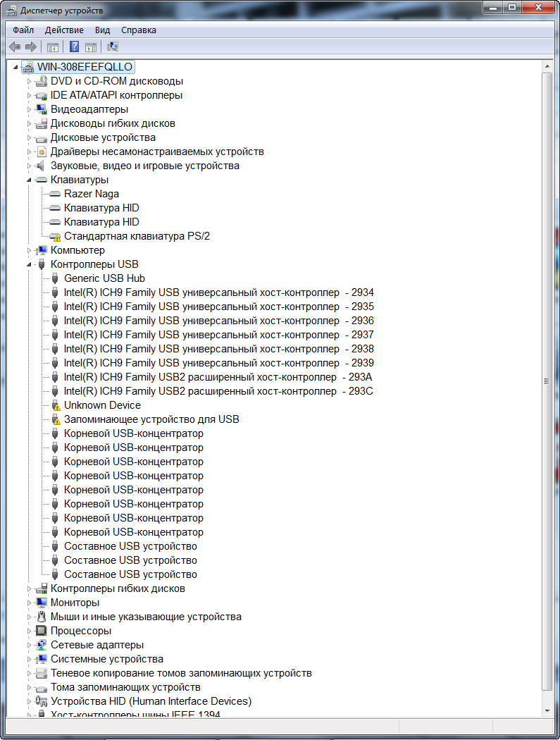The height and width of the screenshot is (740, 560).
Task: Select Запоминающее устройство для USB entry
Action: (x=151, y=419)
